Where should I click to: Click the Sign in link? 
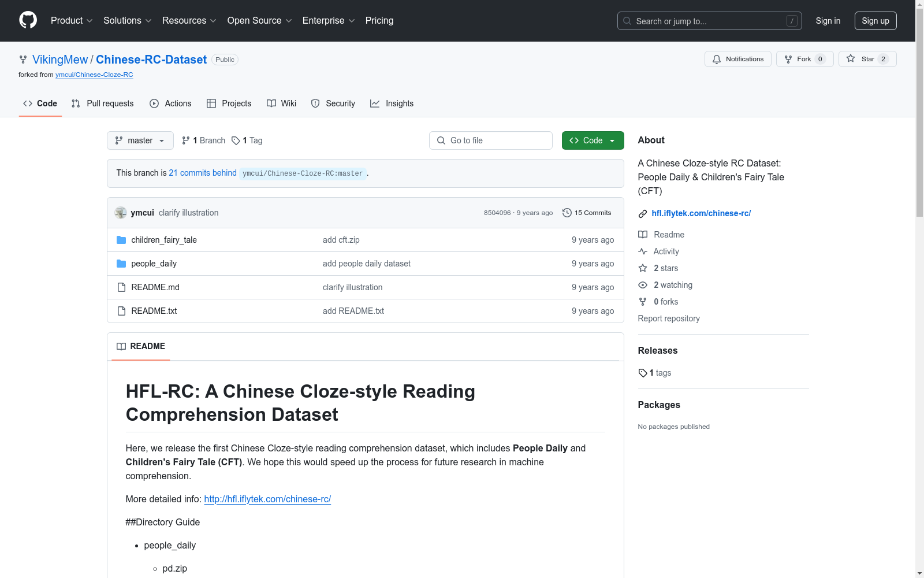[828, 21]
